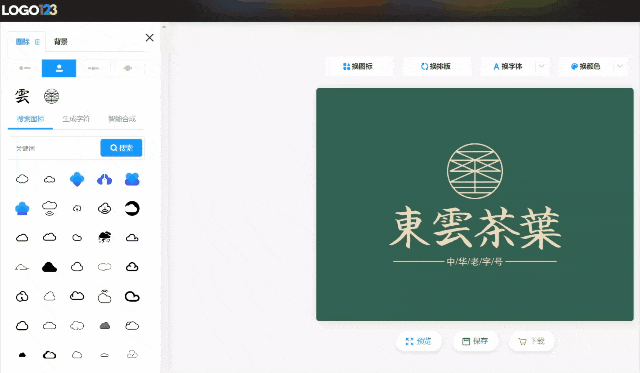
Task: Select the bold thick-outline cloud ending fifth row
Action: (x=132, y=296)
